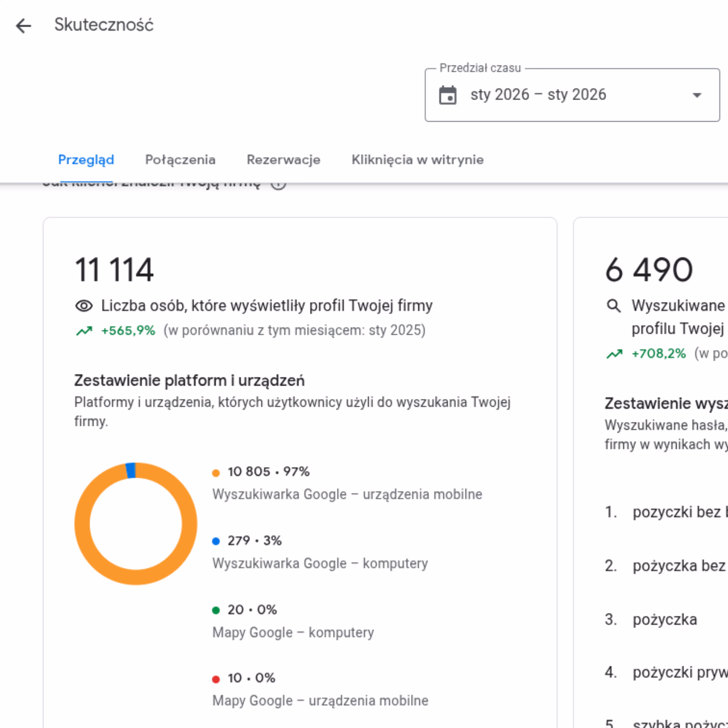Select the Rezerwacje tab

click(x=283, y=160)
